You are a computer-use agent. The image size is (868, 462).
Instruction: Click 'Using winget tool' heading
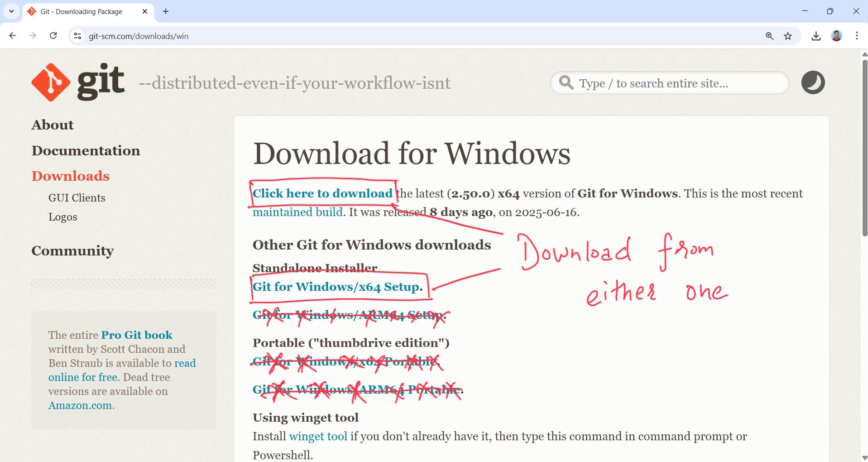coord(306,418)
